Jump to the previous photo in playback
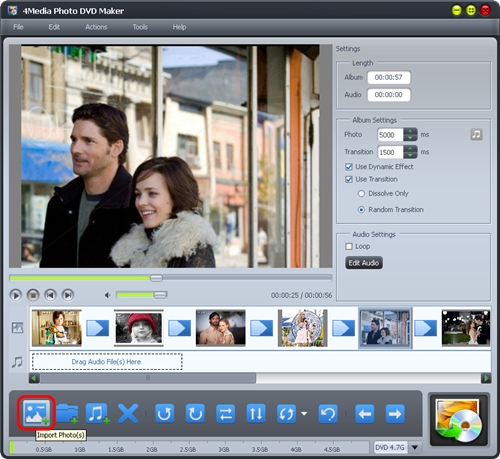 pos(50,295)
